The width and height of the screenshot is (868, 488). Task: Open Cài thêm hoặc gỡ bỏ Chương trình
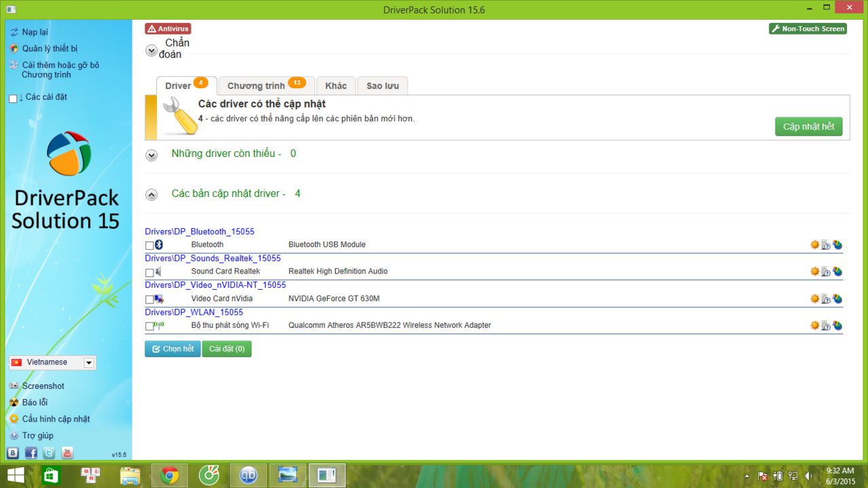60,70
